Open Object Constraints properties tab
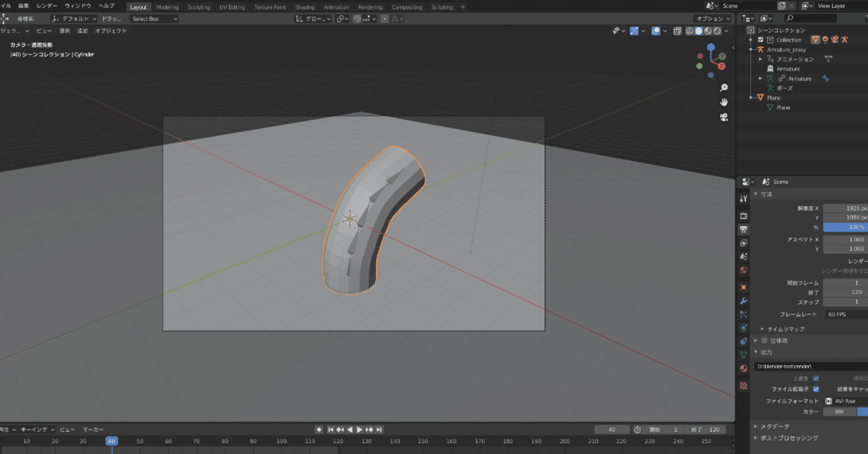 point(744,342)
